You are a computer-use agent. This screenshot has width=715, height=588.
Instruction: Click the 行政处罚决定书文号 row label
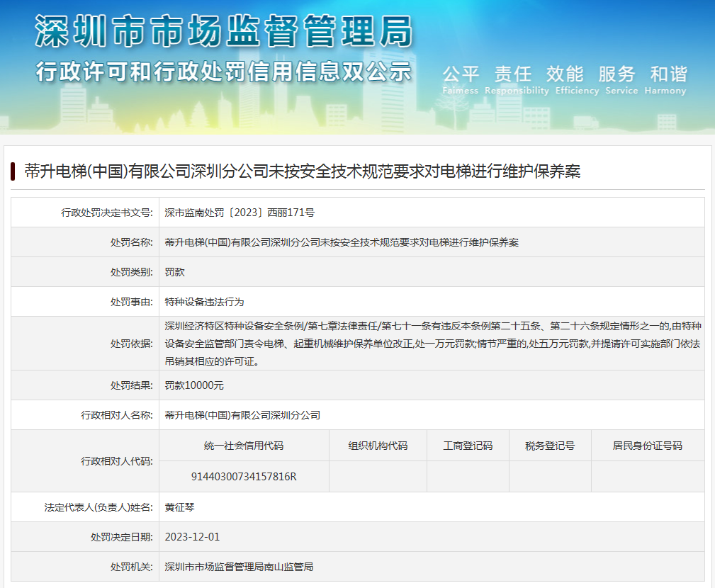click(107, 213)
